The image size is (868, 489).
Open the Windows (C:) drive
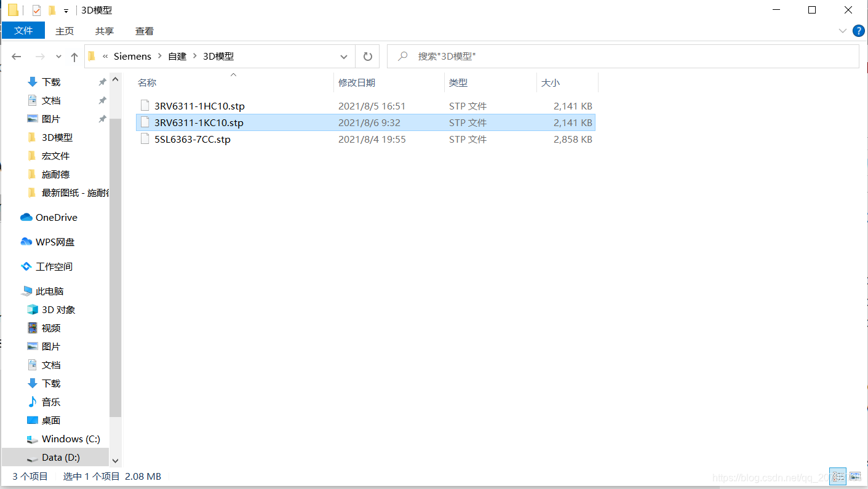[71, 439]
